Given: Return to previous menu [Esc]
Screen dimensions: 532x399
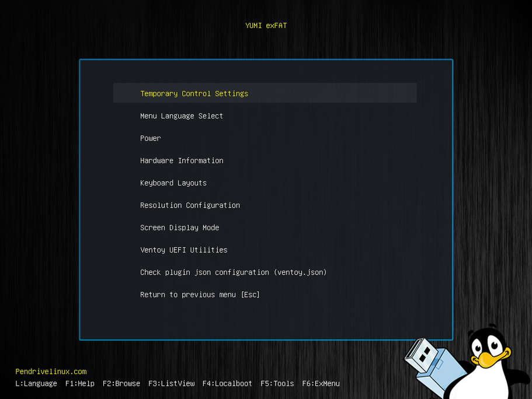Looking at the screenshot, I should (x=200, y=295).
